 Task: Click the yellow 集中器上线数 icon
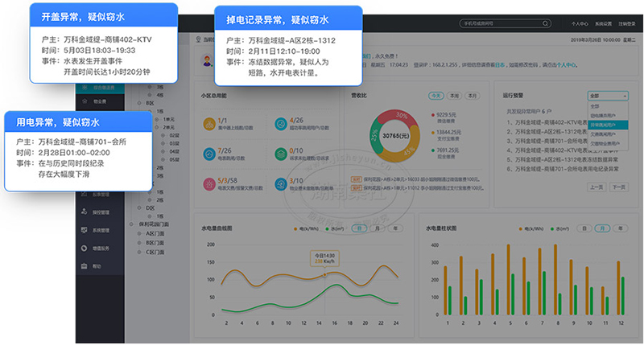click(x=209, y=124)
